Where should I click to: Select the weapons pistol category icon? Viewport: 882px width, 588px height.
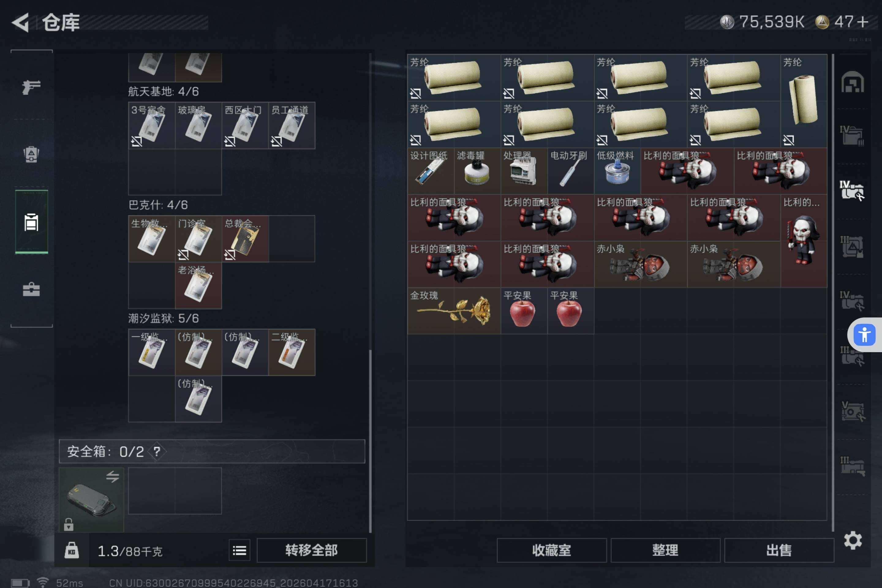click(31, 87)
